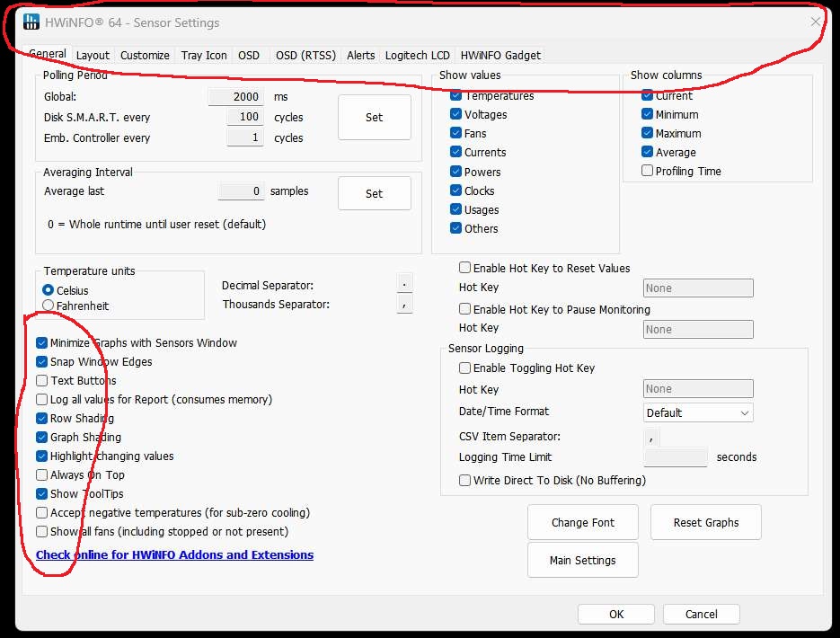Toggle the Maximum column checkbox
Screen dimensions: 840x638
pyautogui.click(x=647, y=133)
